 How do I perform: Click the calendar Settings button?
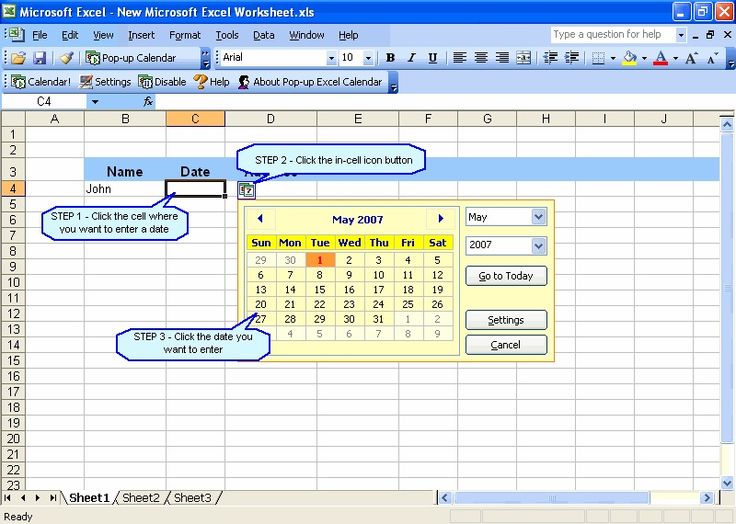point(506,320)
